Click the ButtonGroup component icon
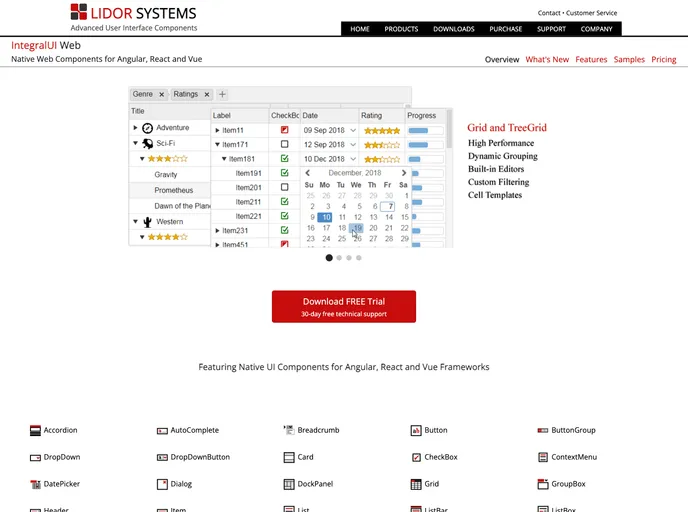 coord(543,430)
